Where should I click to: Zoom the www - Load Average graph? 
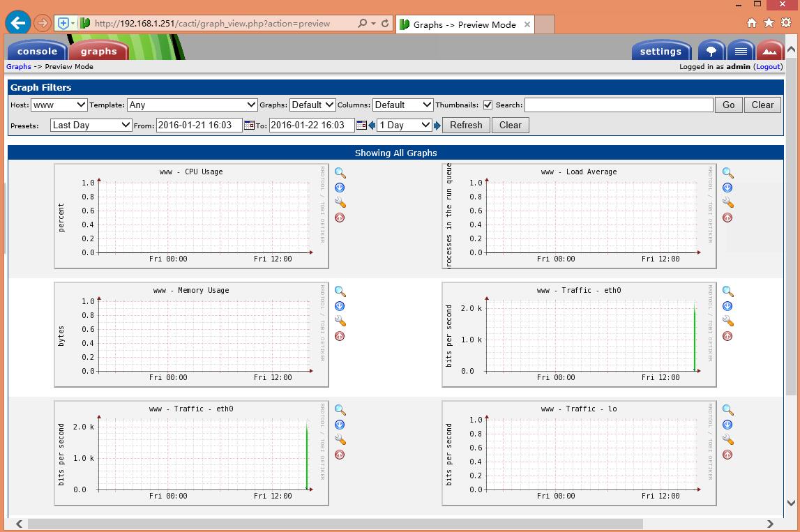(728, 172)
